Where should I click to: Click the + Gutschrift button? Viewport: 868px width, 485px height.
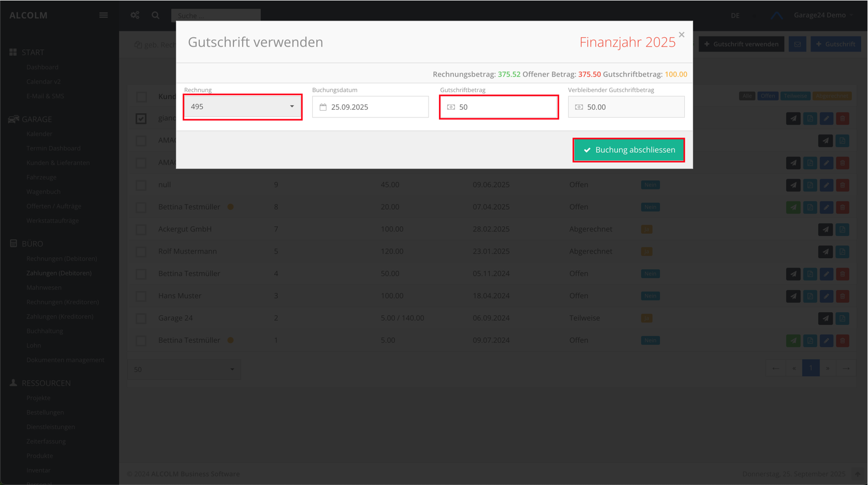[835, 44]
